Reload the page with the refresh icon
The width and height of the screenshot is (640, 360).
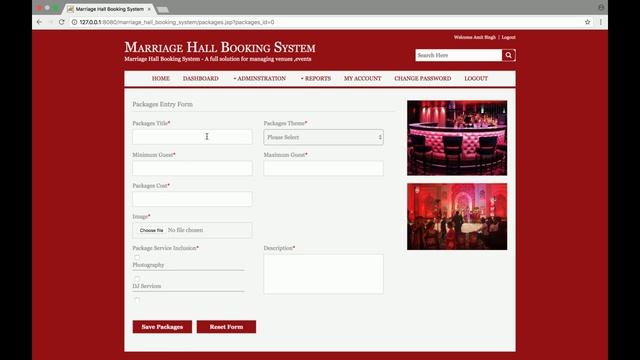[x=62, y=22]
